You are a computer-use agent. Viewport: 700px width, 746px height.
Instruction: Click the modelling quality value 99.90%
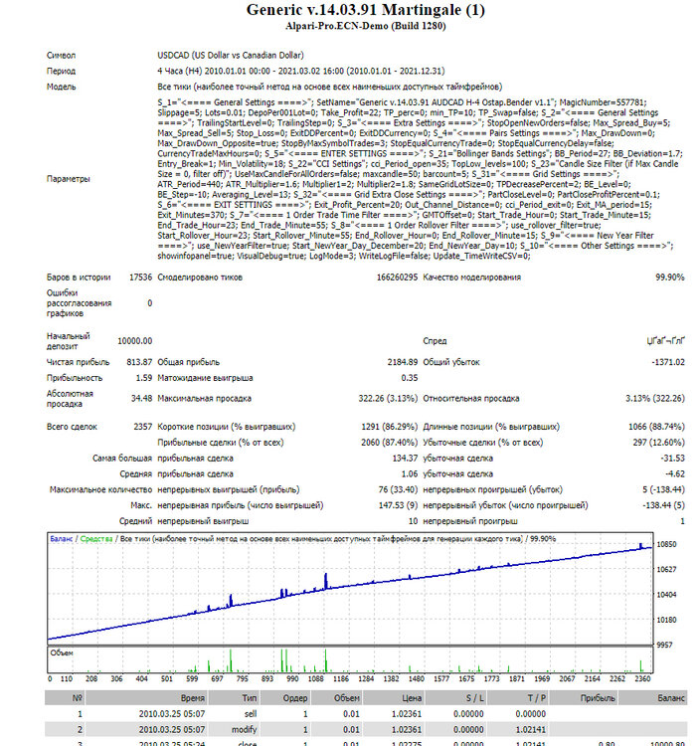670,277
